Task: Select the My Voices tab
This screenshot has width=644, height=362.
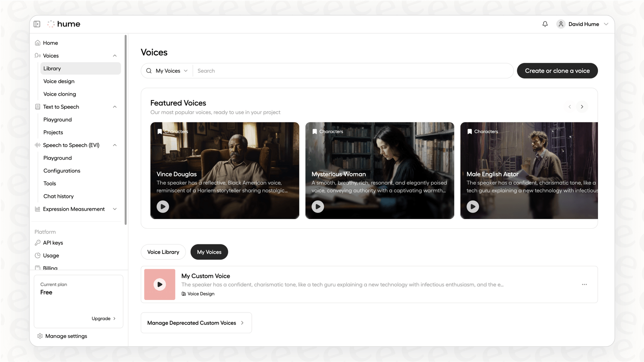Action: (209, 252)
